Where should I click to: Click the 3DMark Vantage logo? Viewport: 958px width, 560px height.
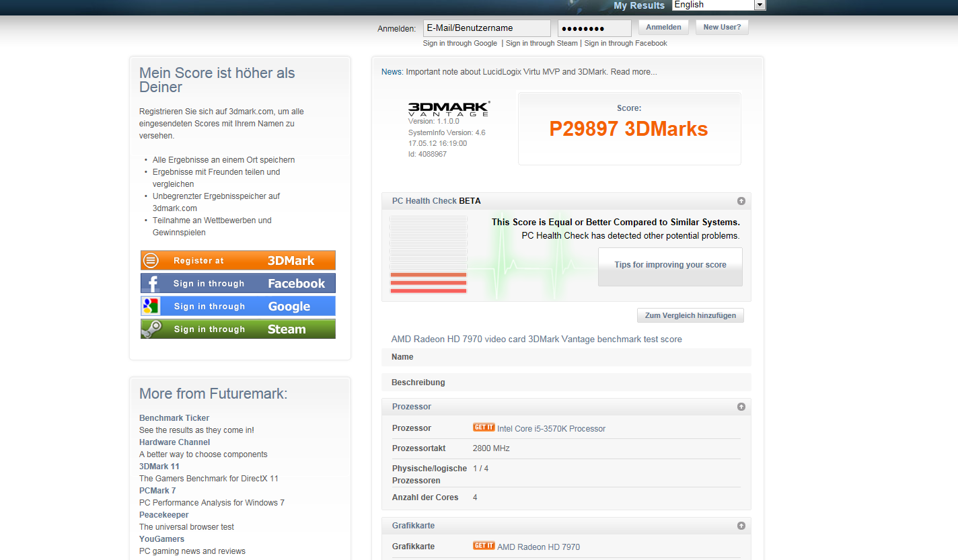[x=449, y=109]
